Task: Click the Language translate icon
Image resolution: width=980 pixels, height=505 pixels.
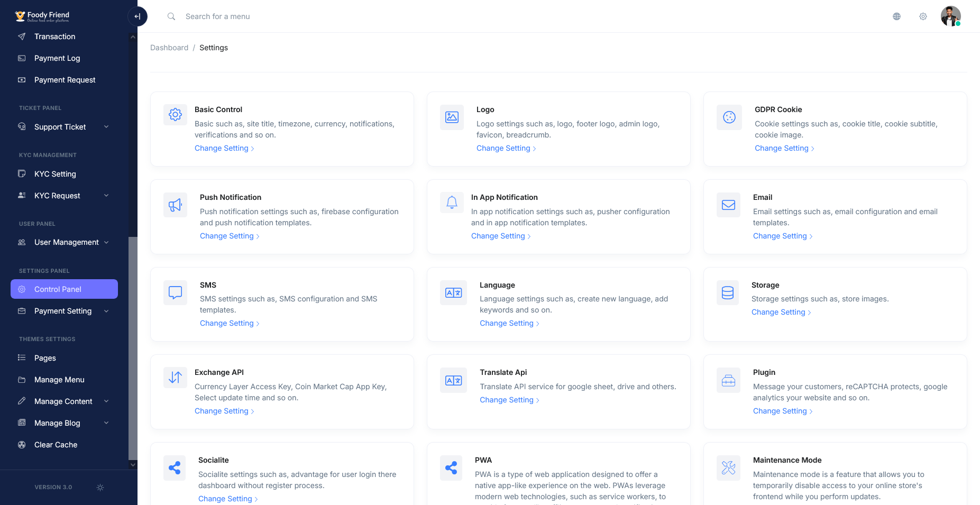Action: (x=453, y=293)
